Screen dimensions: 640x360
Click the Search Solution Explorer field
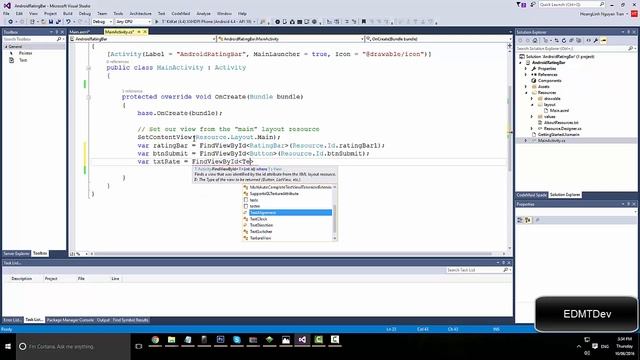pos(576,49)
